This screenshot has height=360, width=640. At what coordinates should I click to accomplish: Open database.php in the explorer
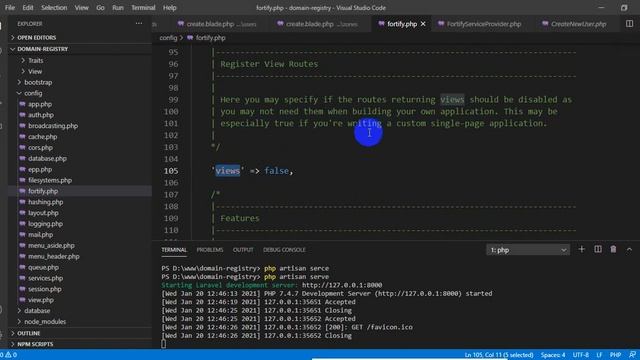pyautogui.click(x=47, y=158)
